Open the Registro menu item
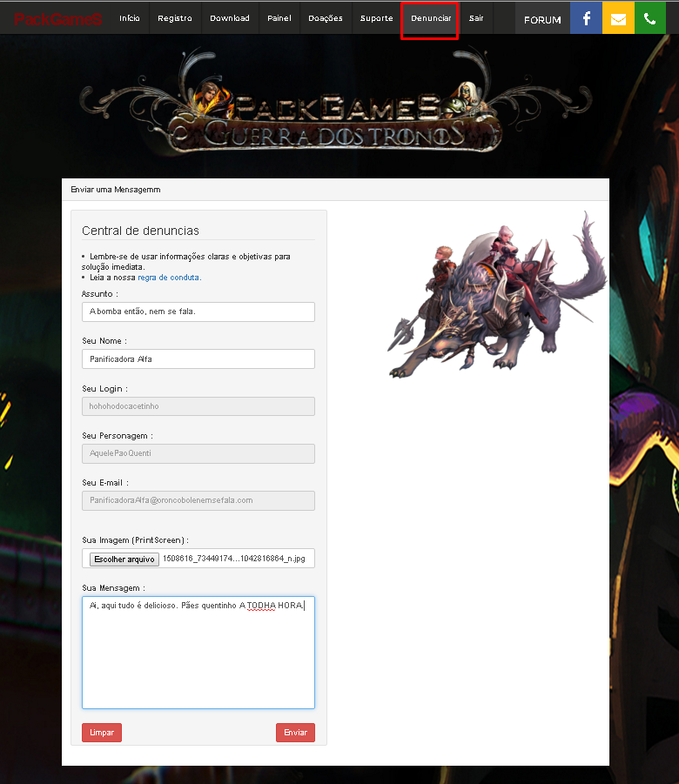The width and height of the screenshot is (679, 784). (175, 18)
